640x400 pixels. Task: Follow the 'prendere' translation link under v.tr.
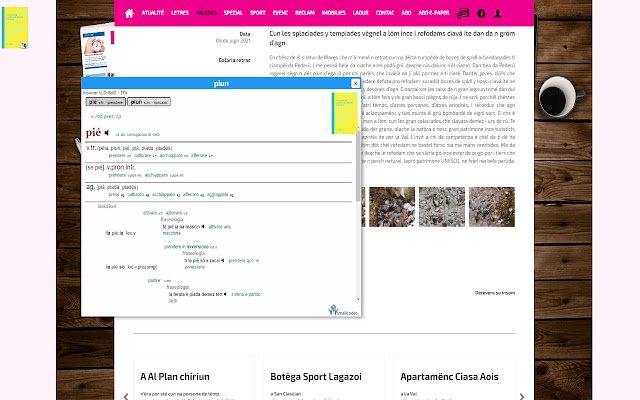[x=117, y=156]
